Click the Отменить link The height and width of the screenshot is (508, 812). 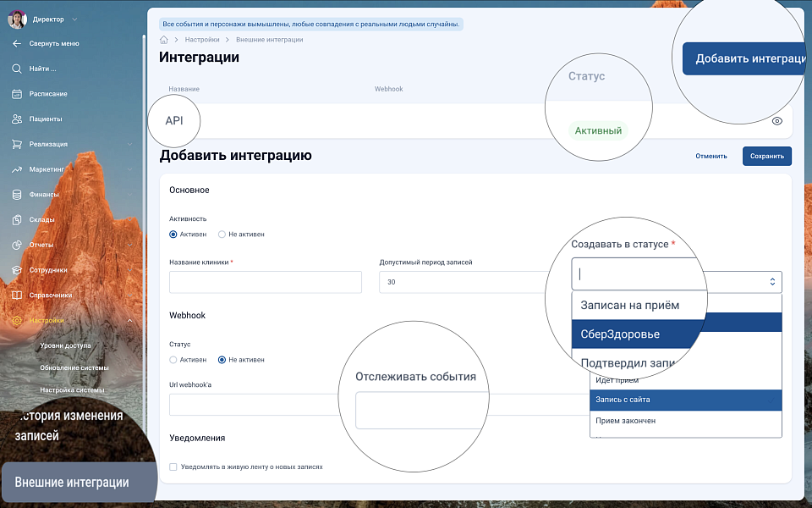point(711,156)
